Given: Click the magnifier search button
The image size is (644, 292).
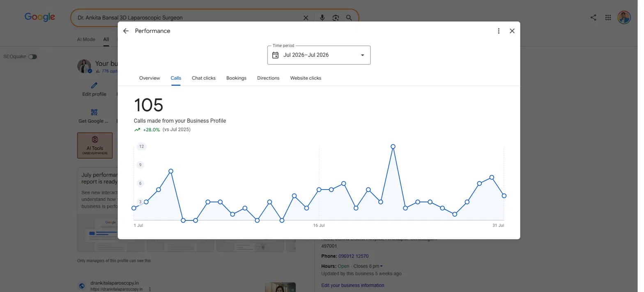Looking at the screenshot, I should [349, 18].
